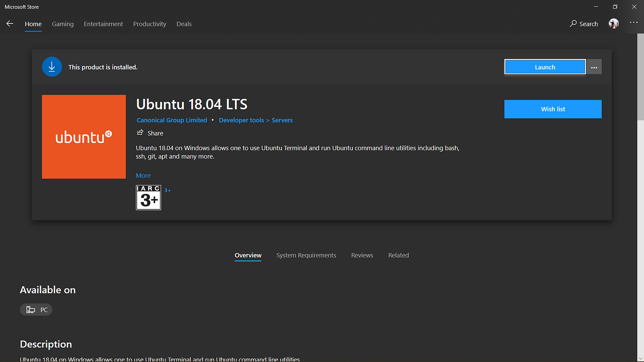Viewport: 644px width, 362px height.
Task: Close the Microsoft Store window
Action: click(x=634, y=7)
